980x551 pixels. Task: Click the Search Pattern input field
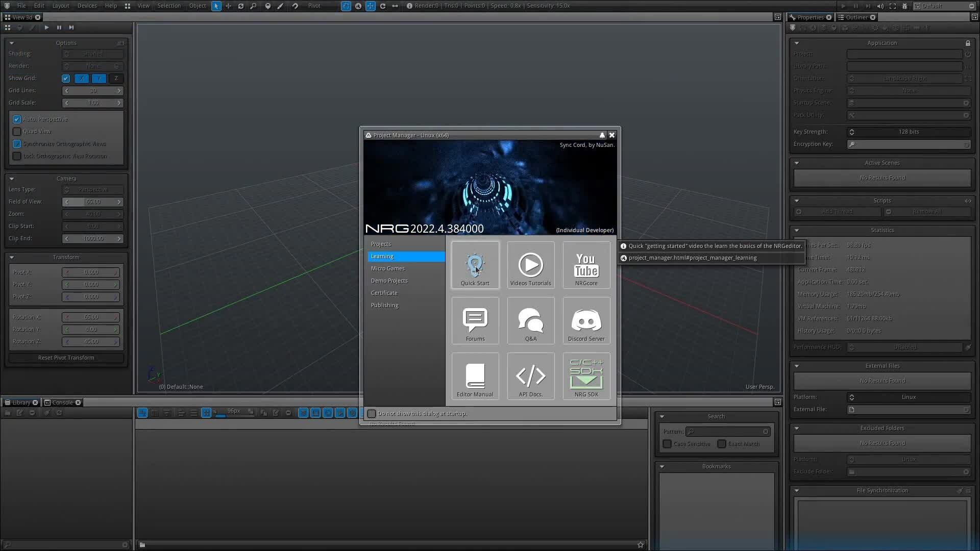click(x=727, y=432)
